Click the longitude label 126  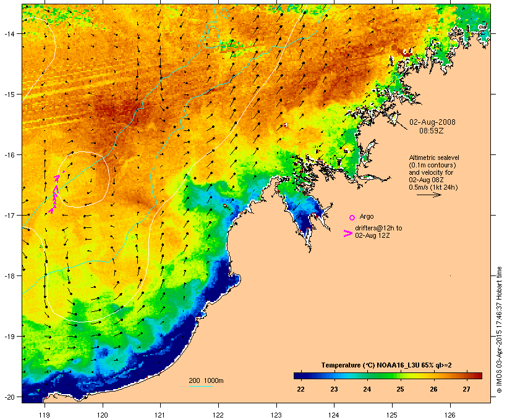pos(450,415)
